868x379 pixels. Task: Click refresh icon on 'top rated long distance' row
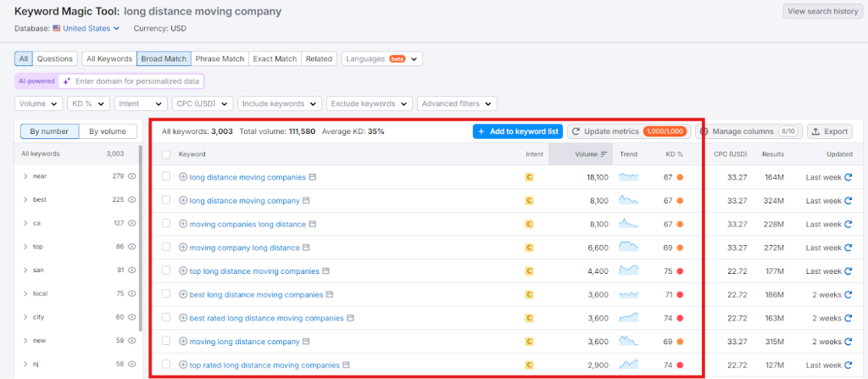click(848, 365)
